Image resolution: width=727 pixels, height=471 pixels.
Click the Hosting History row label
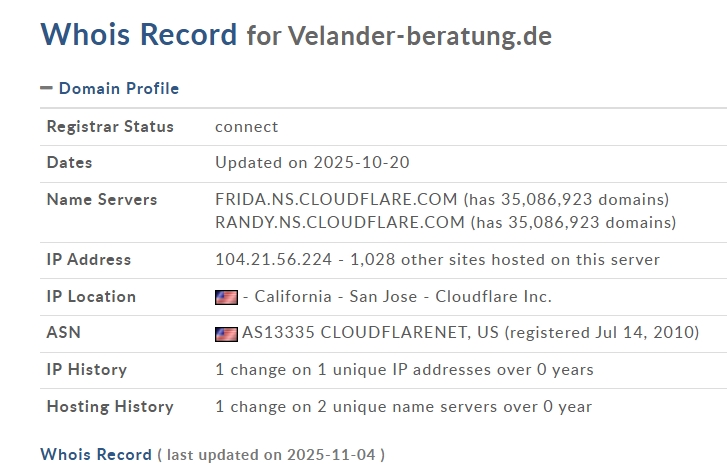tap(110, 407)
